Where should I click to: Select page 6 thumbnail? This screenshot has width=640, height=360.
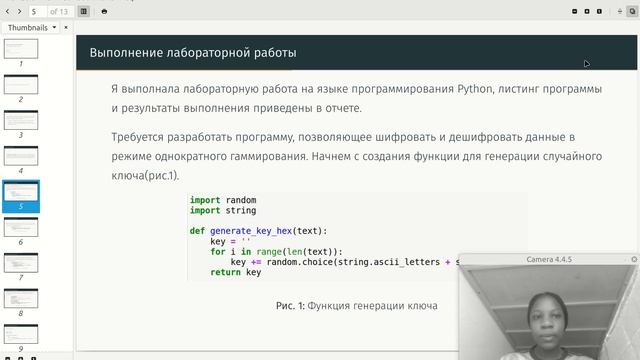[x=21, y=227]
